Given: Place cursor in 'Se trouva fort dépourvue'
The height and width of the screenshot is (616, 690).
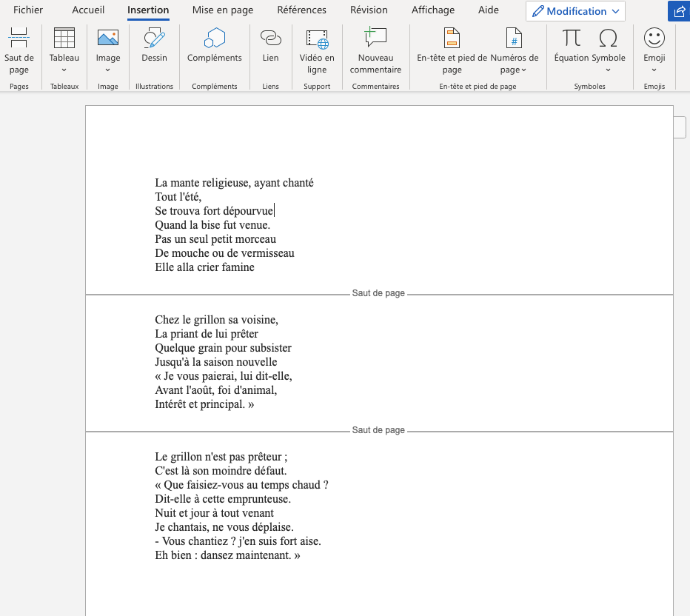Looking at the screenshot, I should tap(214, 211).
